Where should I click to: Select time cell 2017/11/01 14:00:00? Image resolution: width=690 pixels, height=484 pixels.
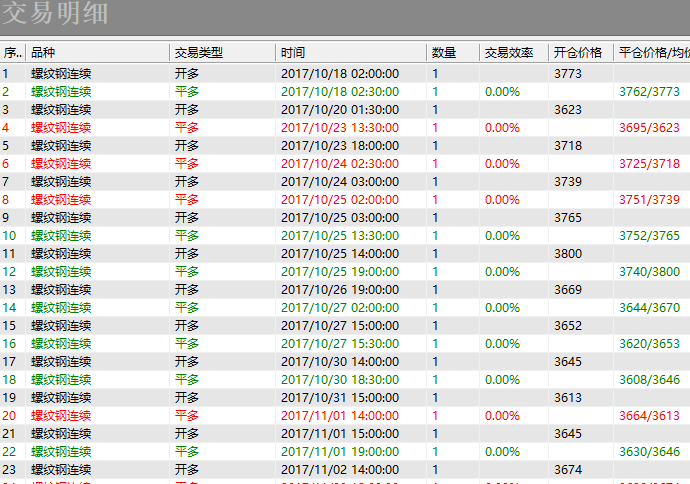[x=340, y=416]
